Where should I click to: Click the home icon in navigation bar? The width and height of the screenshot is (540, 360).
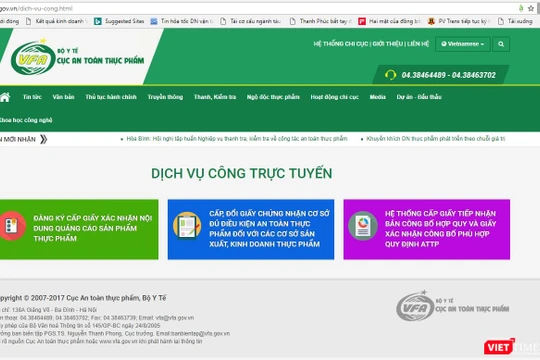coord(5,97)
